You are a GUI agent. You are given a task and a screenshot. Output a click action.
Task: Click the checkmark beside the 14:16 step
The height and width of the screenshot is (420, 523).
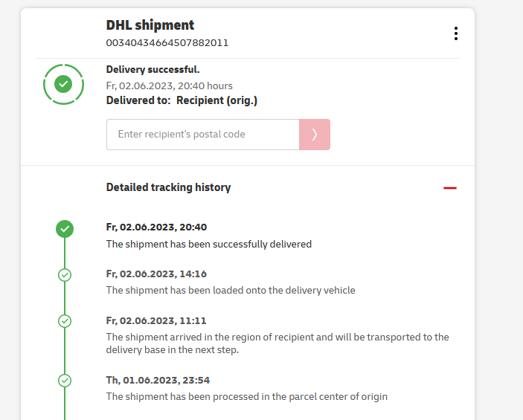pos(65,275)
